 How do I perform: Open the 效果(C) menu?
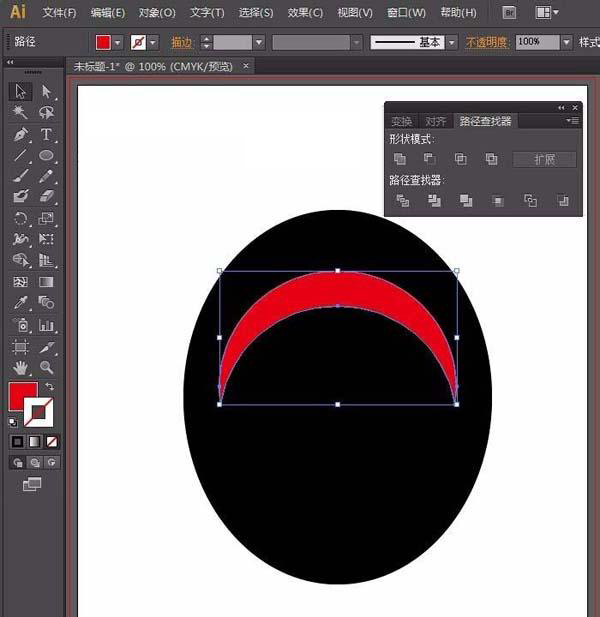[x=305, y=13]
